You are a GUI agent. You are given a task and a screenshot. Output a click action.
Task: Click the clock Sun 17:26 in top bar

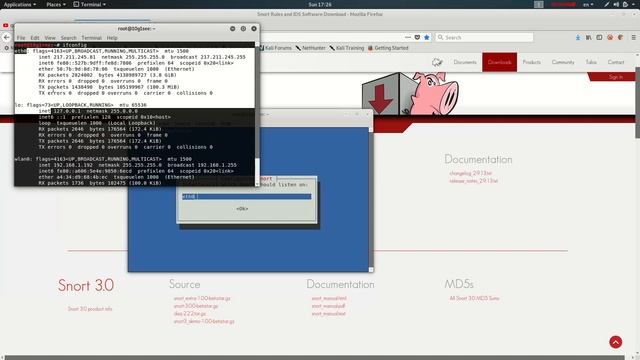click(x=320, y=4)
